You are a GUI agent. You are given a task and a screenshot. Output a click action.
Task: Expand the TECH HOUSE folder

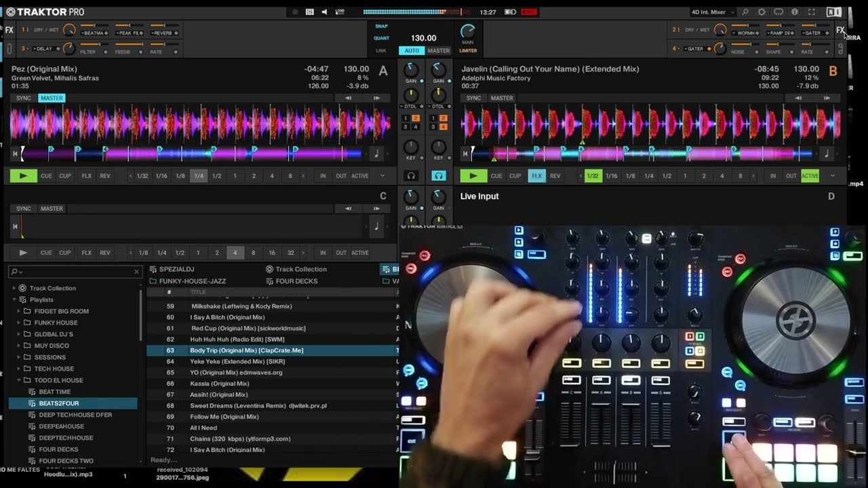[x=19, y=369]
